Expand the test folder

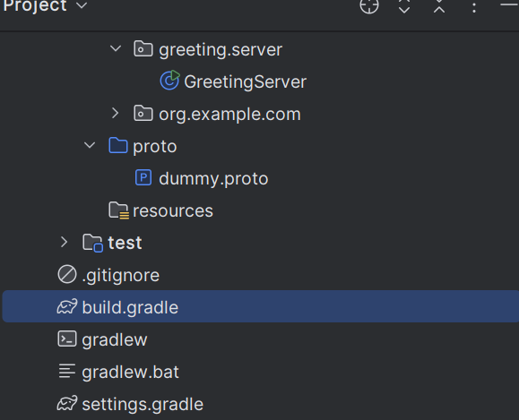(x=65, y=242)
